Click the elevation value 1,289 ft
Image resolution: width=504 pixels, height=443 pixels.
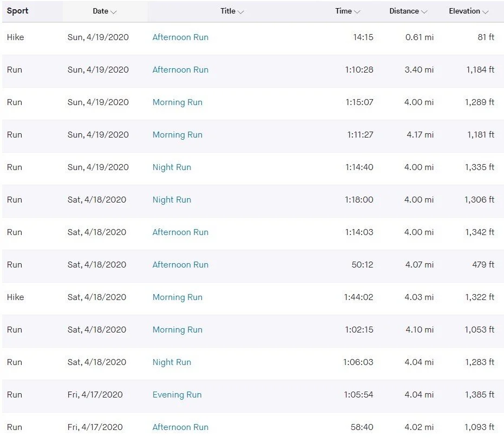point(480,102)
